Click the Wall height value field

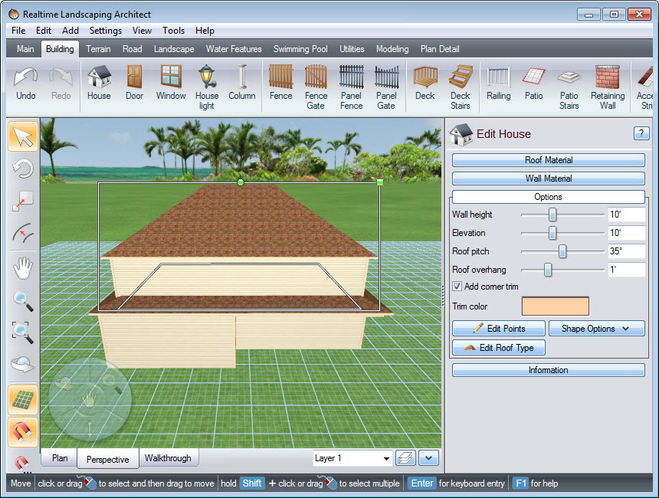[x=626, y=214]
